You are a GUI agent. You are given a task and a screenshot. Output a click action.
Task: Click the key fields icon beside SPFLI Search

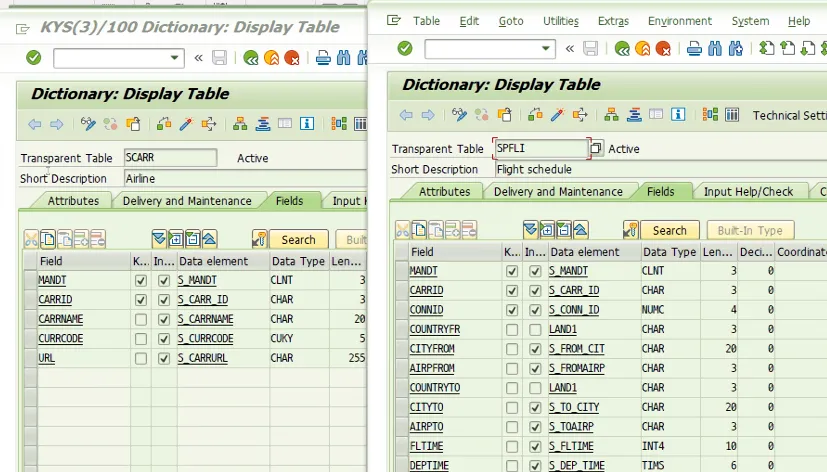click(x=631, y=230)
